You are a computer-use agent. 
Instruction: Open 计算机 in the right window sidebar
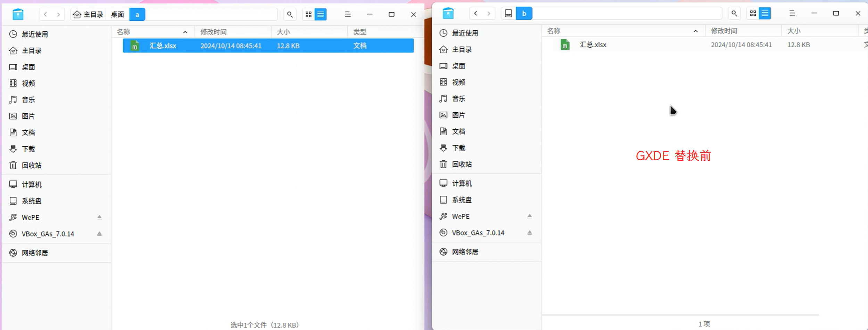[487, 183]
